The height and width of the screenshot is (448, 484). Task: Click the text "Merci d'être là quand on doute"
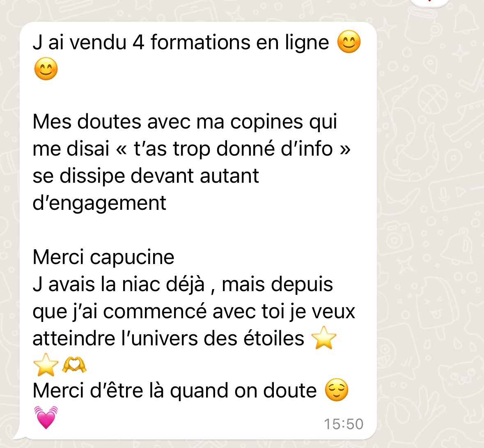click(x=174, y=391)
